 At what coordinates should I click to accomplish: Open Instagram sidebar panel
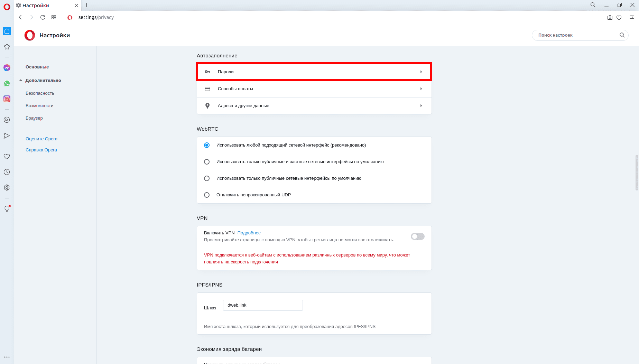[x=7, y=99]
